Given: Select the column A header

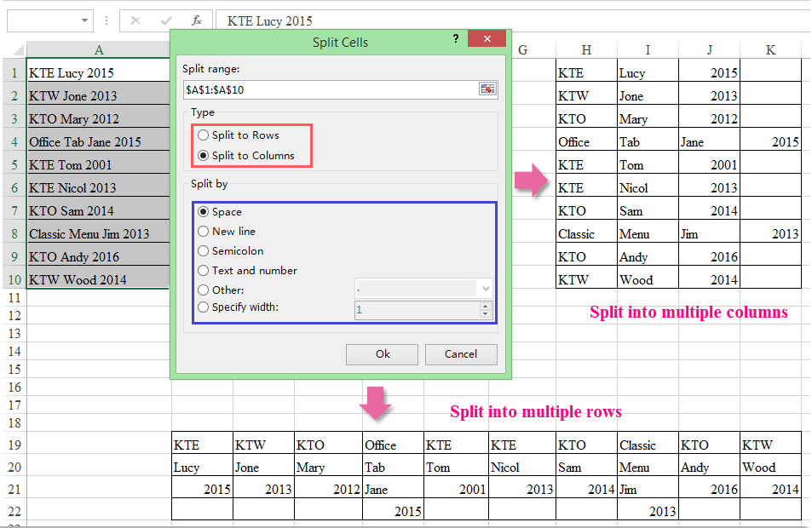Looking at the screenshot, I should point(98,49).
